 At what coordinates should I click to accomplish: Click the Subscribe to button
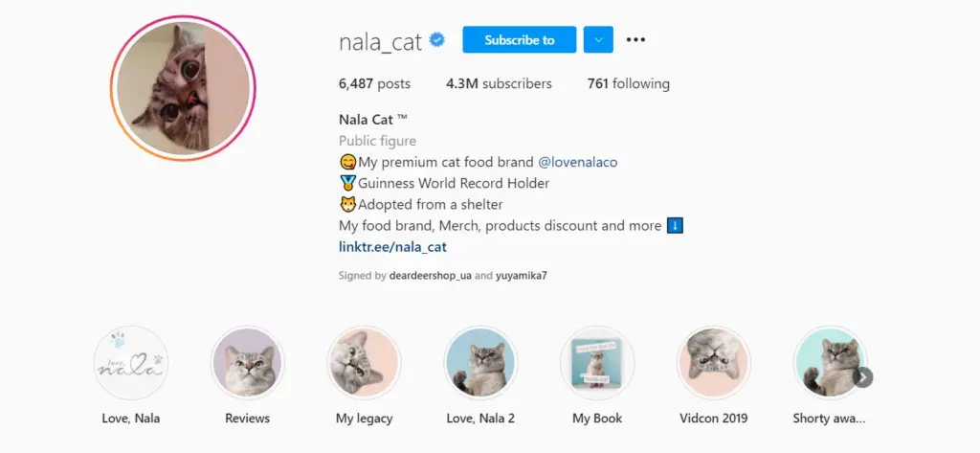pyautogui.click(x=519, y=39)
